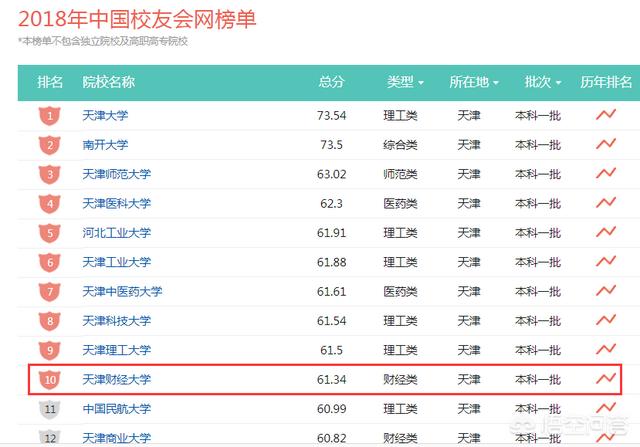Open the 天津财经大学 link
Viewport: 640px width, 447px height.
[x=117, y=380]
